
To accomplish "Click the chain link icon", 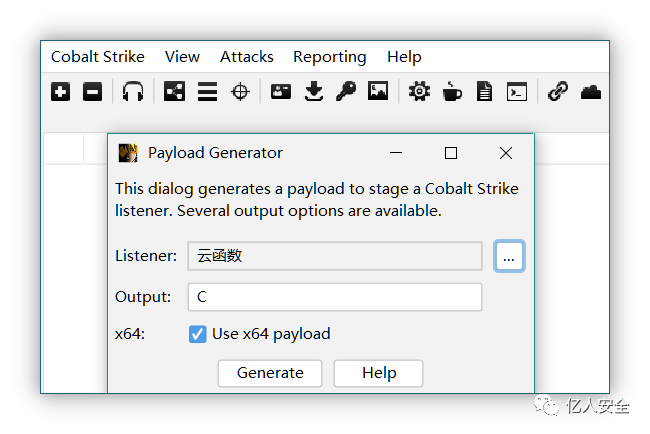I will [558, 91].
